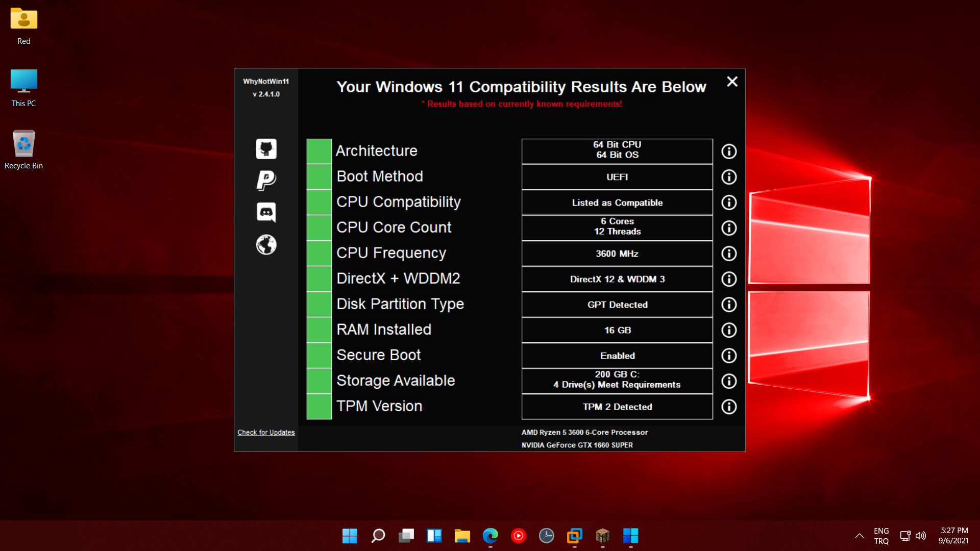Click info icon for CPU Compatibility
The height and width of the screenshot is (551, 980).
(729, 203)
